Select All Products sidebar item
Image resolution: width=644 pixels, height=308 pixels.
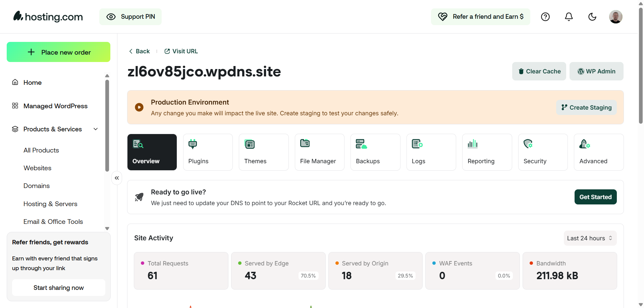click(41, 150)
